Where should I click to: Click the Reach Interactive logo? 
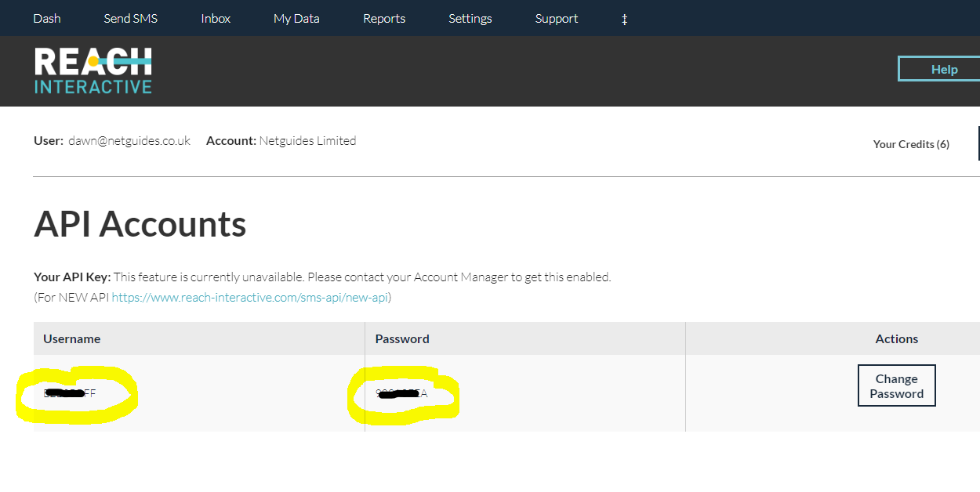point(93,71)
